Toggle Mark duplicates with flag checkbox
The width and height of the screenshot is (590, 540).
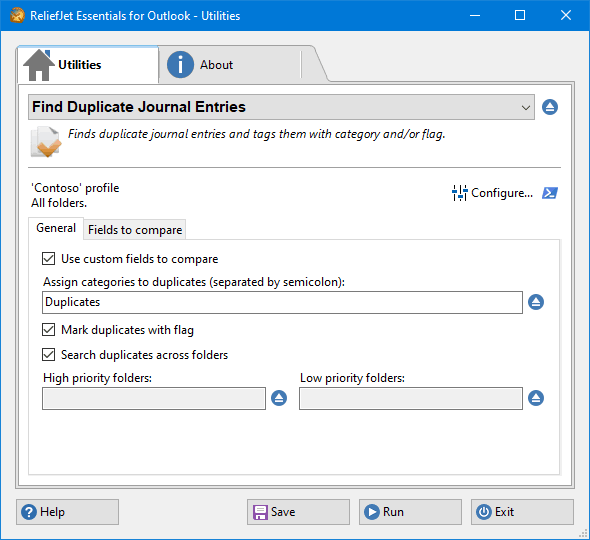[49, 330]
